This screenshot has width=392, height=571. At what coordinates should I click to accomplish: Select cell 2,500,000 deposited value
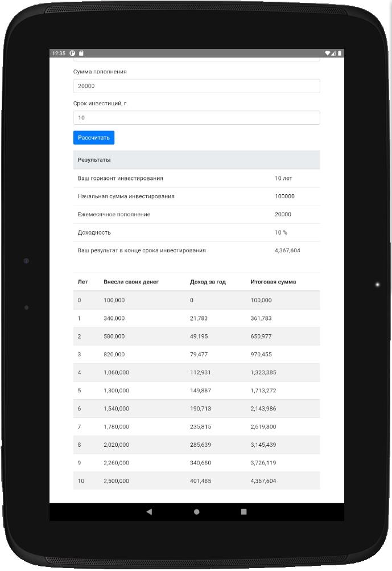116,481
